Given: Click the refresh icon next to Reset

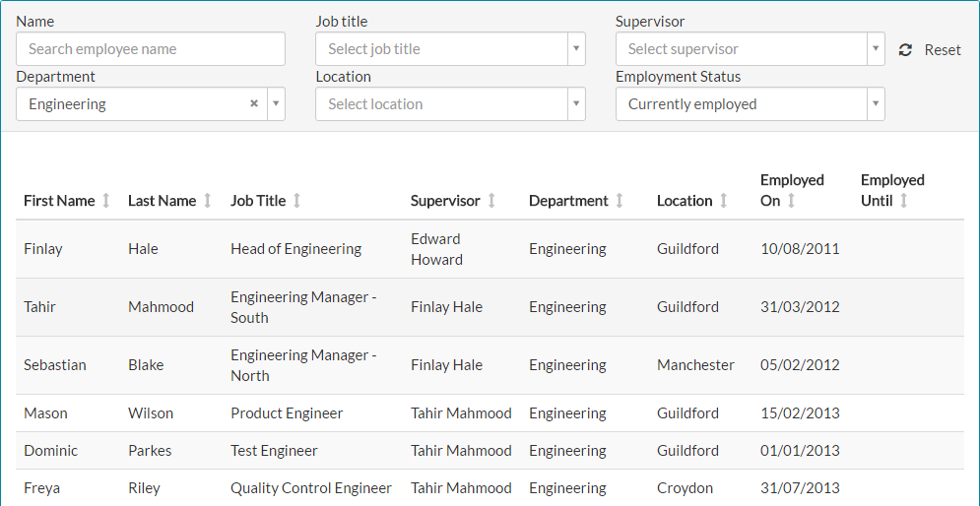Looking at the screenshot, I should click(906, 49).
